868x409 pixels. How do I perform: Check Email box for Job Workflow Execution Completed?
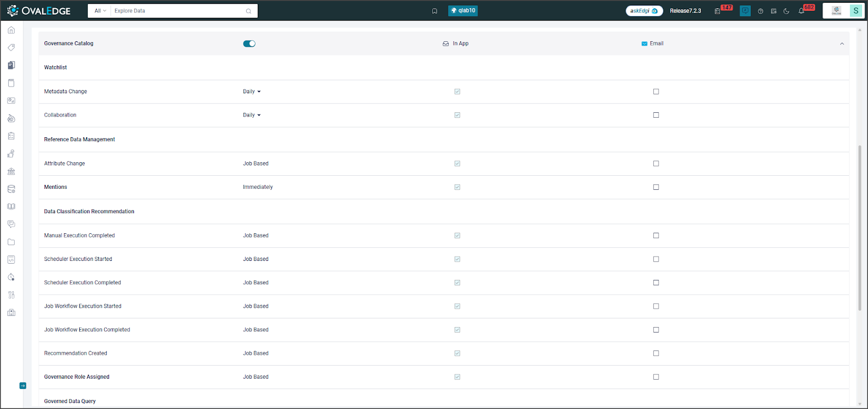(x=656, y=330)
